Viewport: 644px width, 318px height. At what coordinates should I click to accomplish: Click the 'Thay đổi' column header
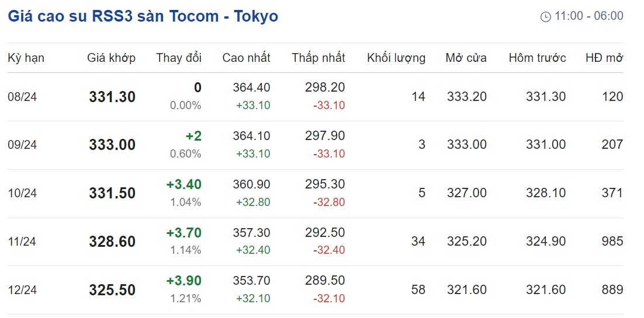(x=179, y=58)
